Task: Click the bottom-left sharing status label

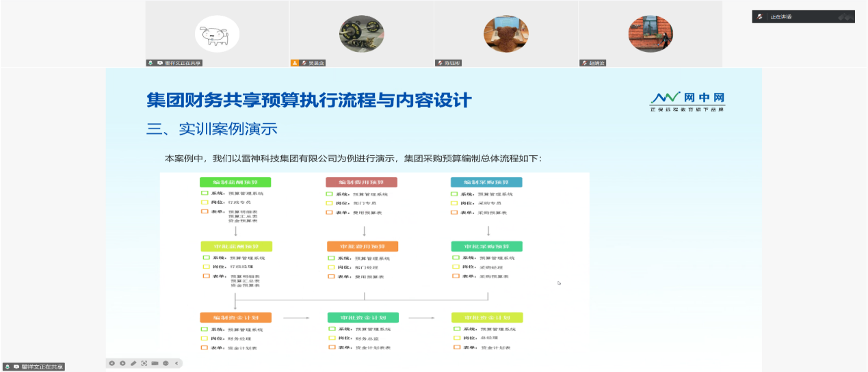Action: [x=34, y=367]
